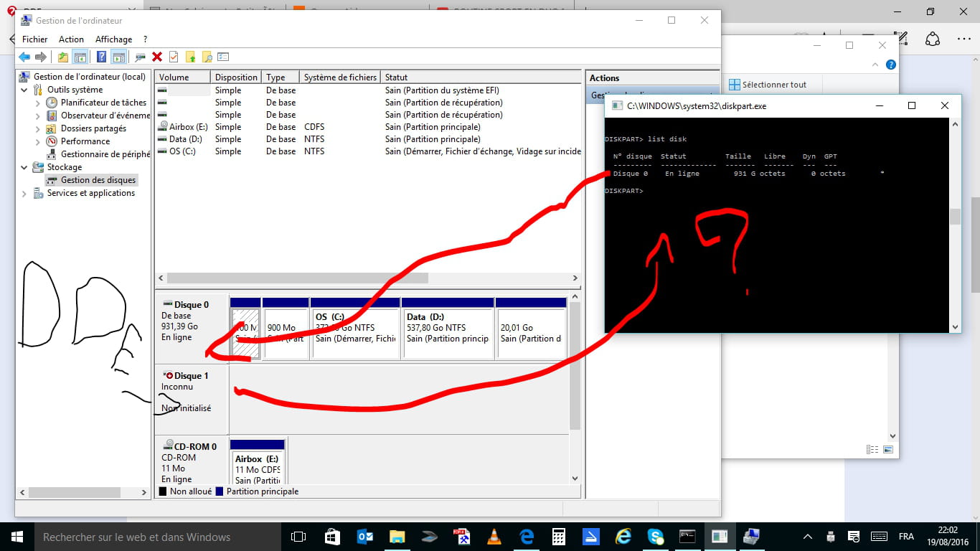Click the blue help icon in background window
The height and width of the screenshot is (551, 980).
pyautogui.click(x=891, y=65)
